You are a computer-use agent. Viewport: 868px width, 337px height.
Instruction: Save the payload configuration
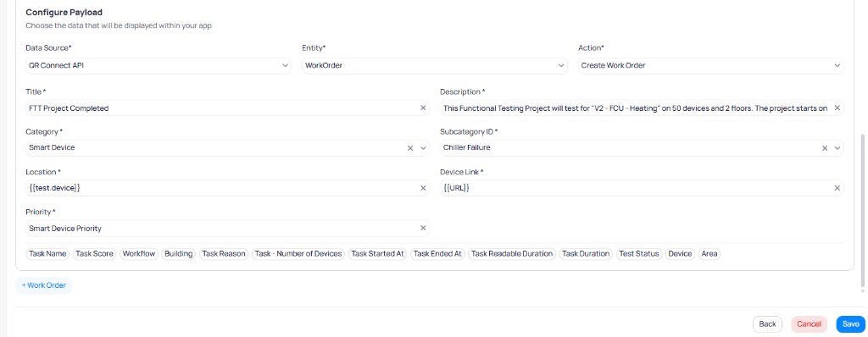pyautogui.click(x=851, y=324)
